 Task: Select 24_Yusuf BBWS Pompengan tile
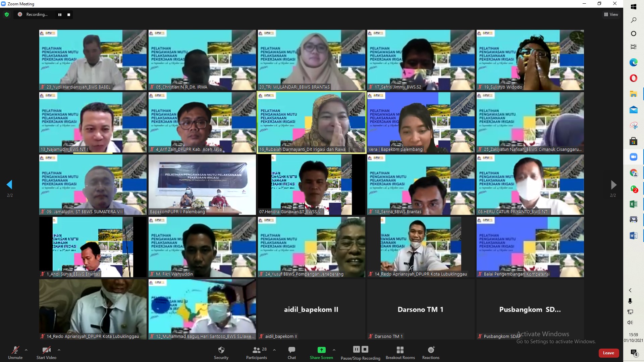[x=312, y=247]
